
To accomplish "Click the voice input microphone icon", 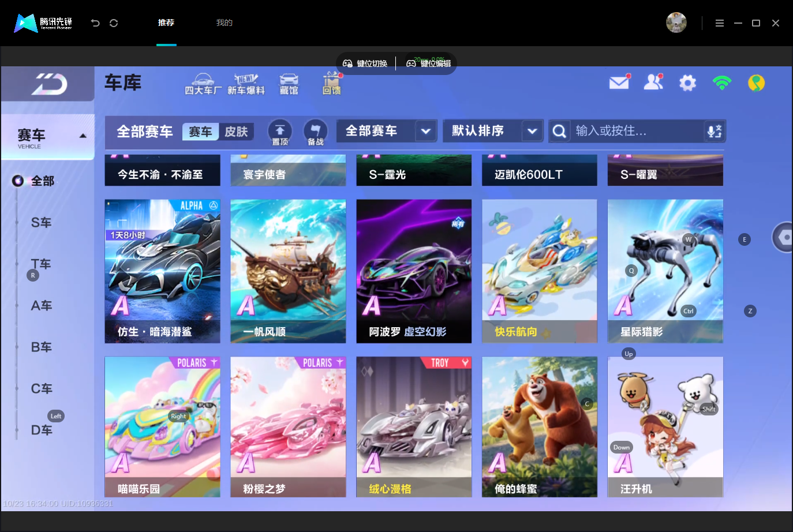I will tap(715, 132).
